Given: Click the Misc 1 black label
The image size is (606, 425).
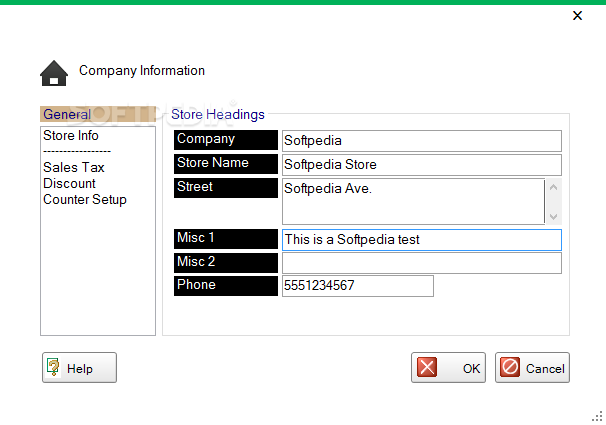Looking at the screenshot, I should (226, 239).
